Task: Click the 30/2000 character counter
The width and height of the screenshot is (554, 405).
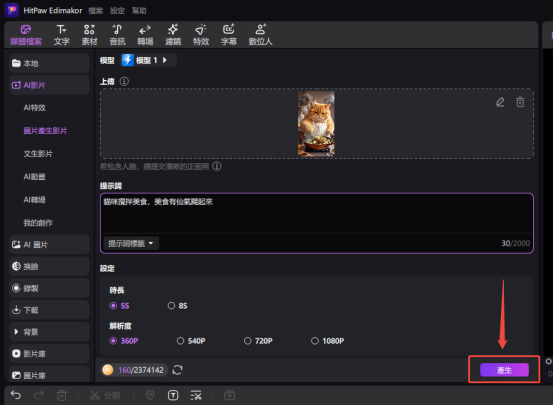Action: (515, 243)
